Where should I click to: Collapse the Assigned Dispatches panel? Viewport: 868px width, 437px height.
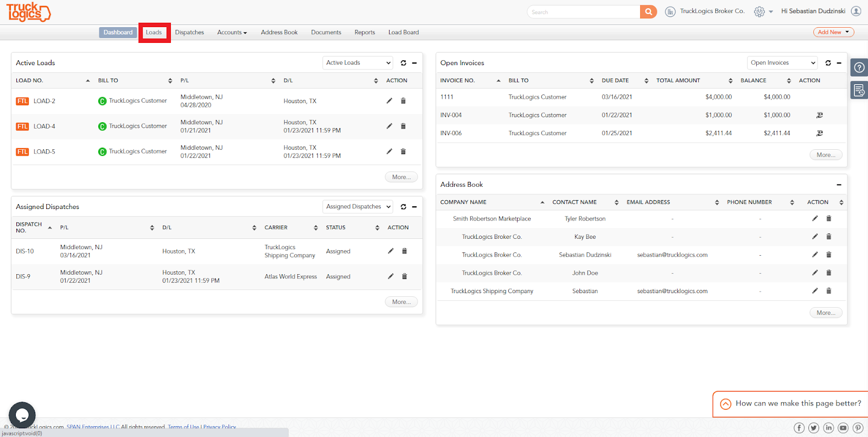pyautogui.click(x=414, y=207)
